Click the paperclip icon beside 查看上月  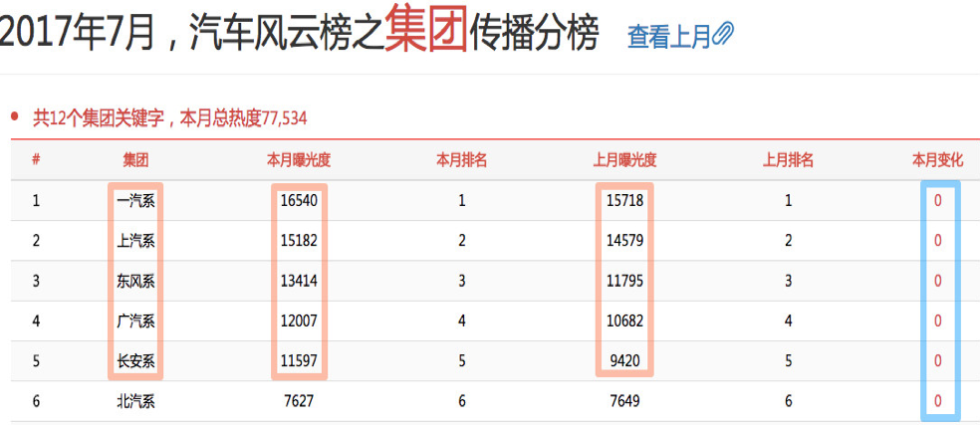724,35
